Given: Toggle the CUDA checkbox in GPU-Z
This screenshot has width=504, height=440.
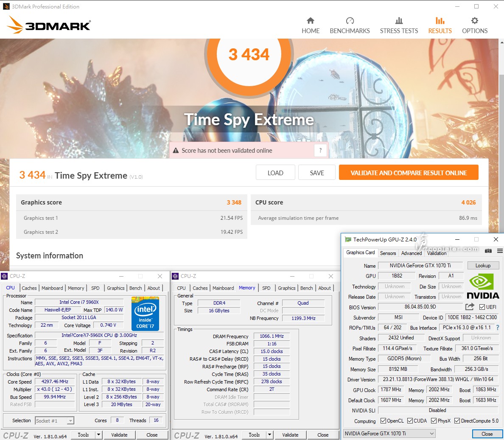Looking at the screenshot, I should (x=410, y=421).
